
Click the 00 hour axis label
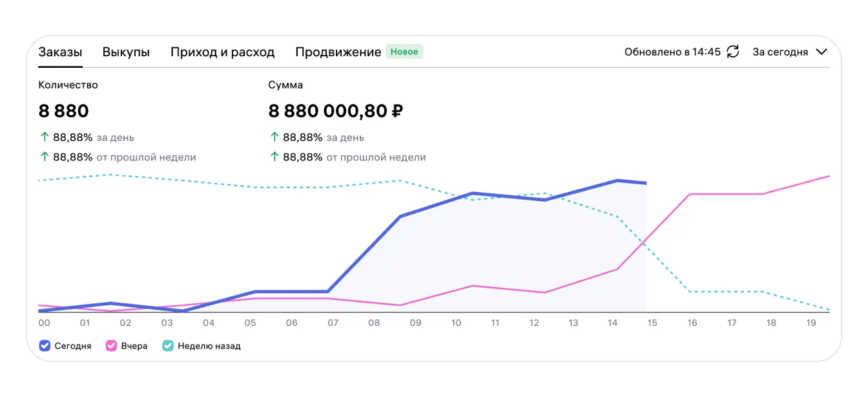pyautogui.click(x=44, y=323)
